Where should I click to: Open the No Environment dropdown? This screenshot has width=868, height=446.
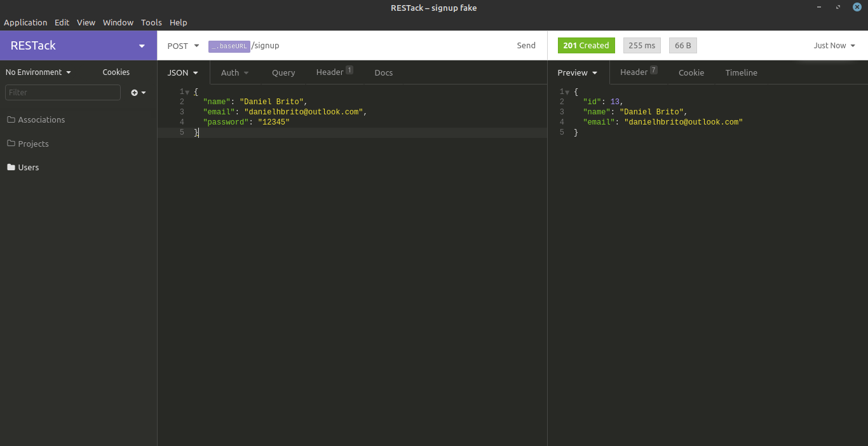click(x=38, y=72)
